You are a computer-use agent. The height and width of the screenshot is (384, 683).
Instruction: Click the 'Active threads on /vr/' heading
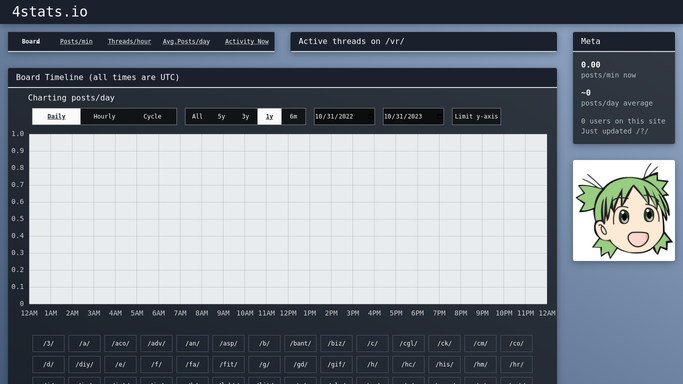click(351, 41)
